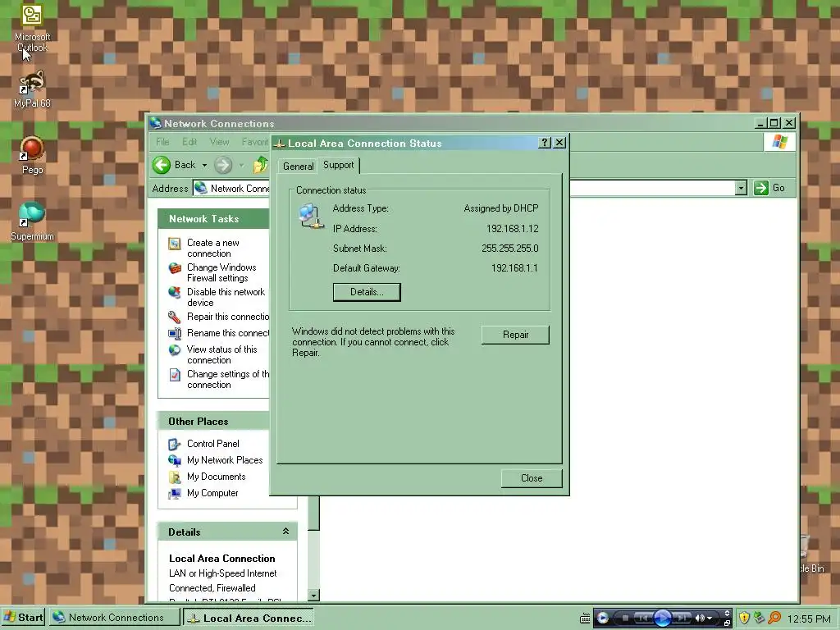Image resolution: width=840 pixels, height=630 pixels.
Task: Open the Favorites menu
Action: click(255, 142)
